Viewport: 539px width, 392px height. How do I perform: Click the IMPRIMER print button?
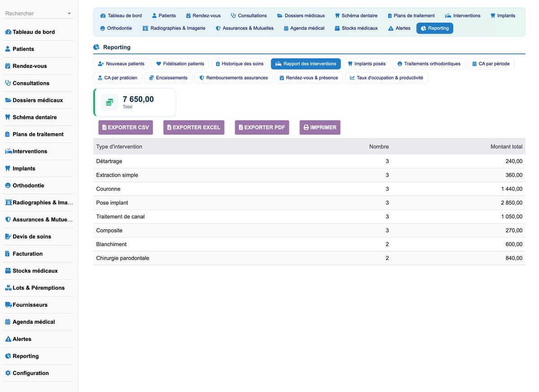[x=320, y=128]
